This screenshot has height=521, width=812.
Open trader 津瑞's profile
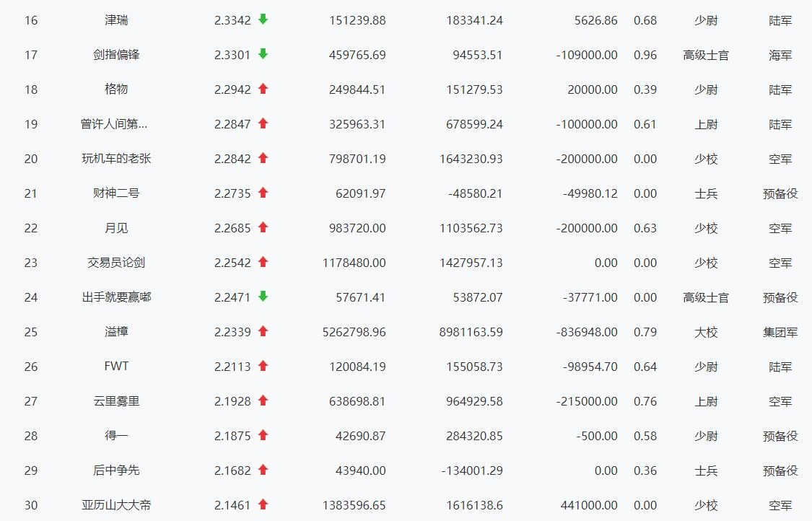116,20
